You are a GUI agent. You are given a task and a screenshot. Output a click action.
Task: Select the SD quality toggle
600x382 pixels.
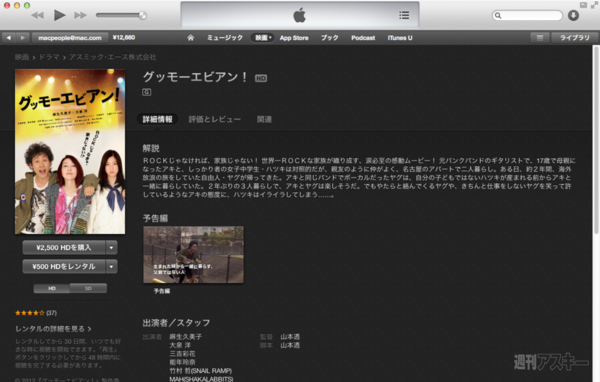[x=88, y=288]
